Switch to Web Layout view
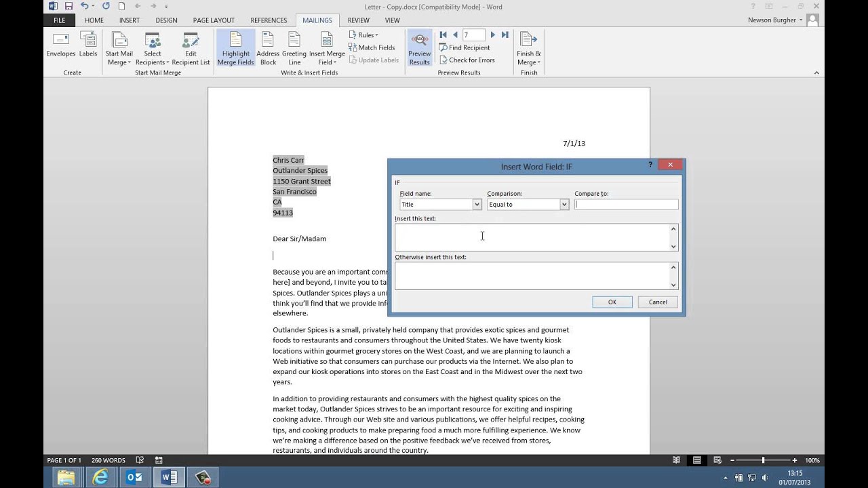This screenshot has width=868, height=488. click(717, 460)
